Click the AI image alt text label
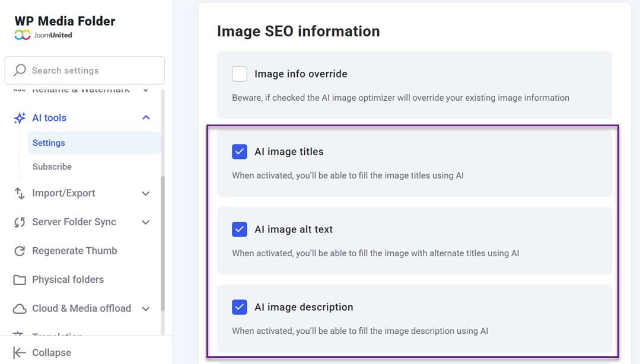640x364 pixels. pos(294,229)
